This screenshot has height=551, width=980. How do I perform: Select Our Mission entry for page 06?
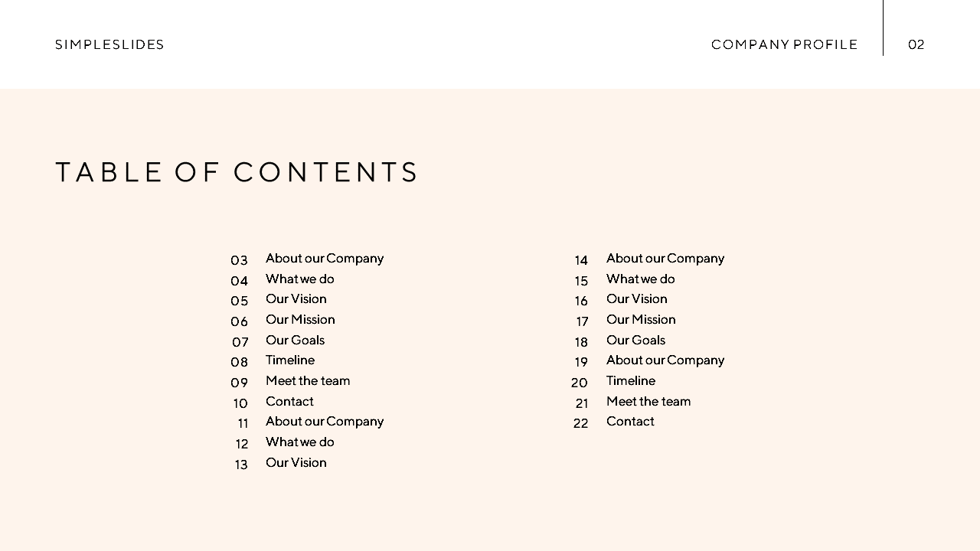click(x=300, y=320)
